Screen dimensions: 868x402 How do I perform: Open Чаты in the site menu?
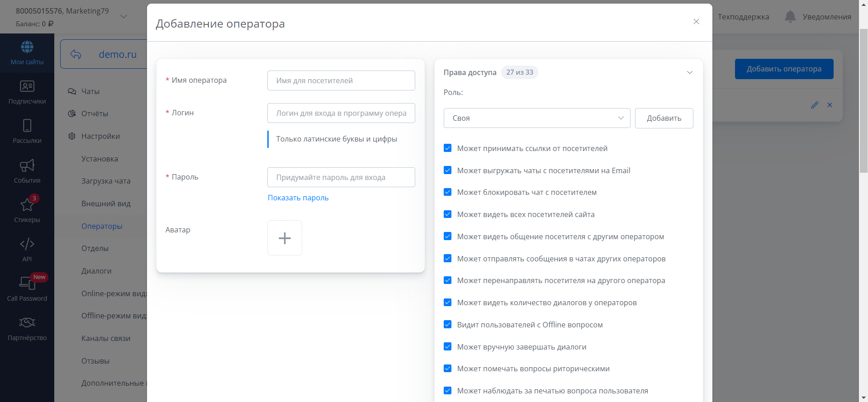click(90, 91)
